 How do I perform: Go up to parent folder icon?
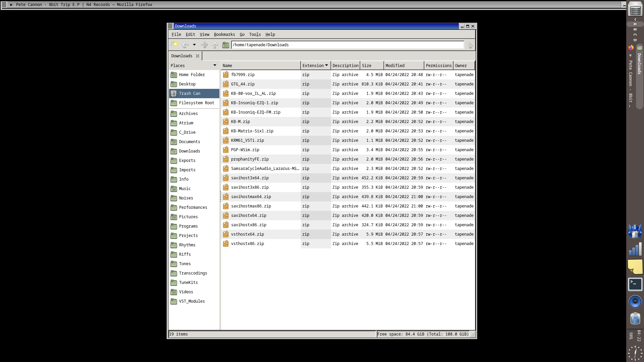[215, 45]
